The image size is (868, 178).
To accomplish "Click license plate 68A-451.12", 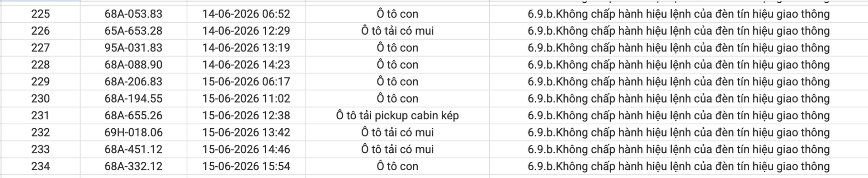I will pos(133,150).
